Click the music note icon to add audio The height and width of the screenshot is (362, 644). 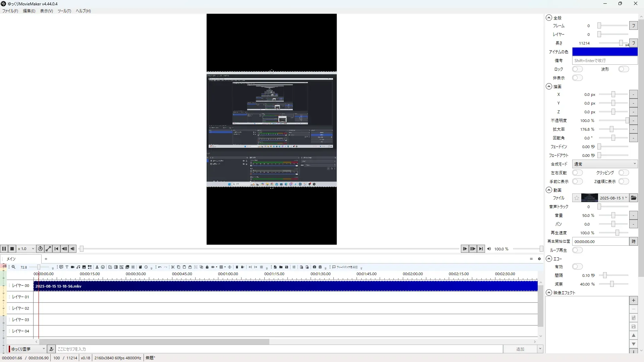click(x=78, y=267)
